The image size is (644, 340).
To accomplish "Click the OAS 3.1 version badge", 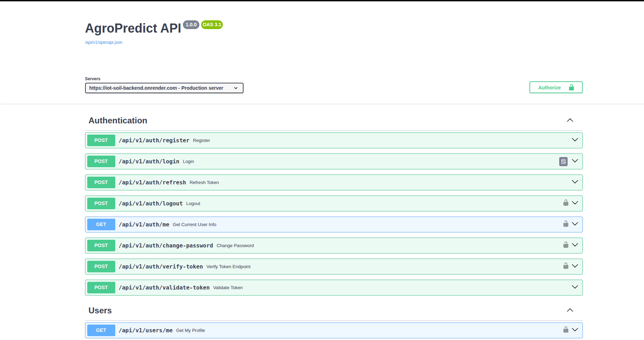I will [x=212, y=25].
